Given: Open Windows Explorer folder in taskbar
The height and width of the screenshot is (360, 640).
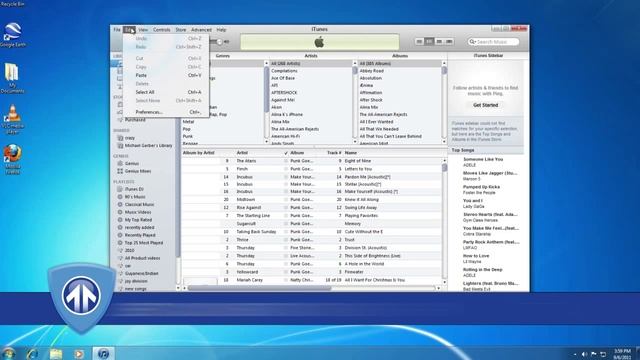Looking at the screenshot, I should tap(56, 353).
